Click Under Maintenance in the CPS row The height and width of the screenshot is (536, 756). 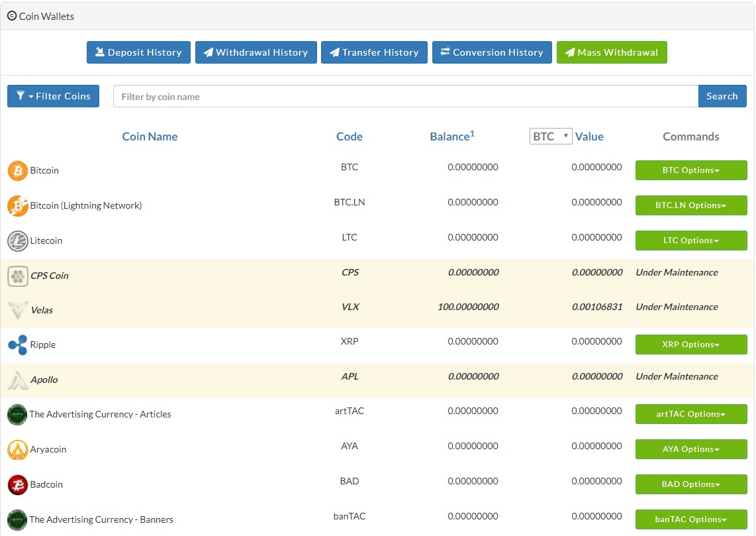click(677, 272)
